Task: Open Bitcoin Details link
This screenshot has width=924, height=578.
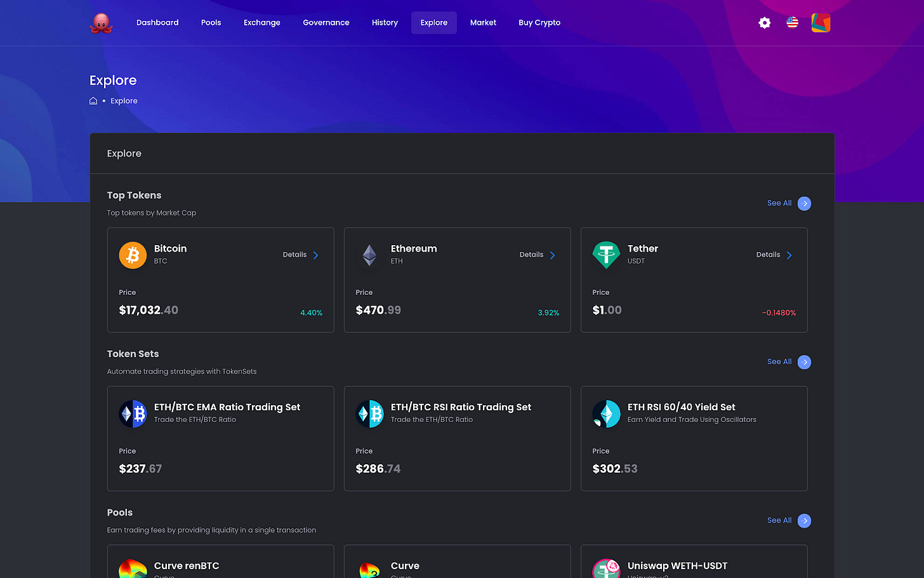Action: pyautogui.click(x=294, y=255)
